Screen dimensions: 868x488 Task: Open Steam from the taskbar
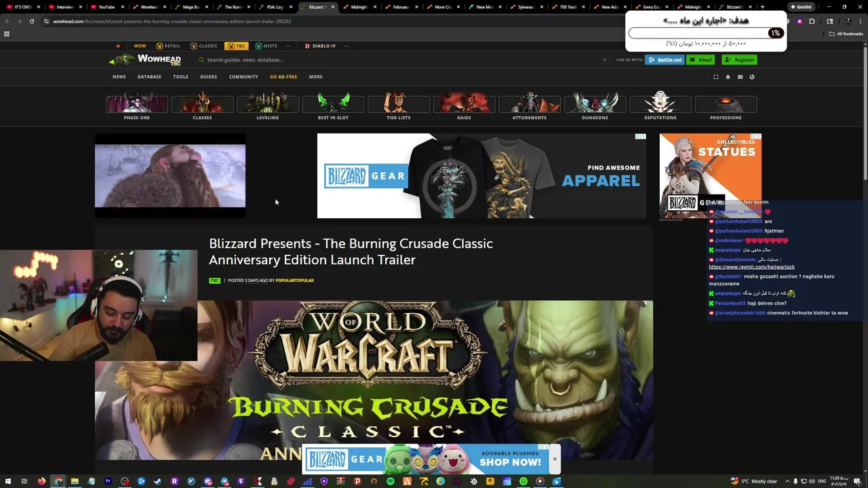point(158,481)
